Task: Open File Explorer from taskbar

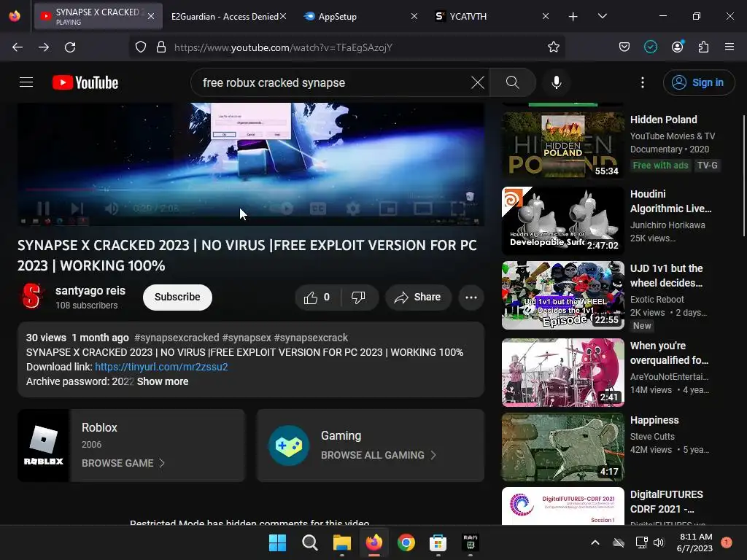Action: click(x=341, y=542)
